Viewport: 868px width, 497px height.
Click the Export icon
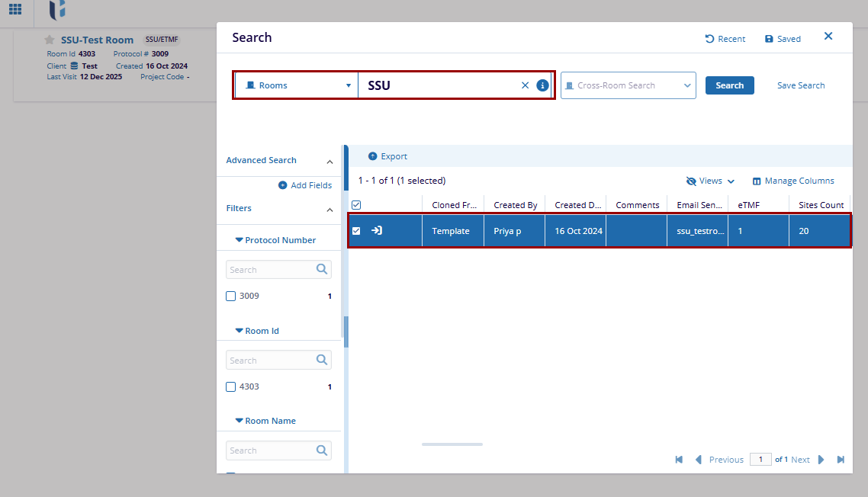tap(373, 156)
